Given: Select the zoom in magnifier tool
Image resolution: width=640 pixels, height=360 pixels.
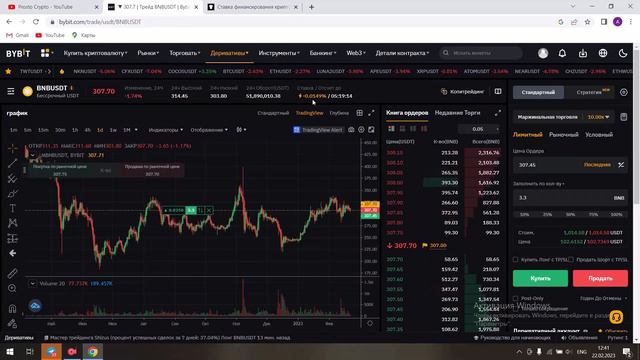Looking at the screenshot, I should (13, 289).
